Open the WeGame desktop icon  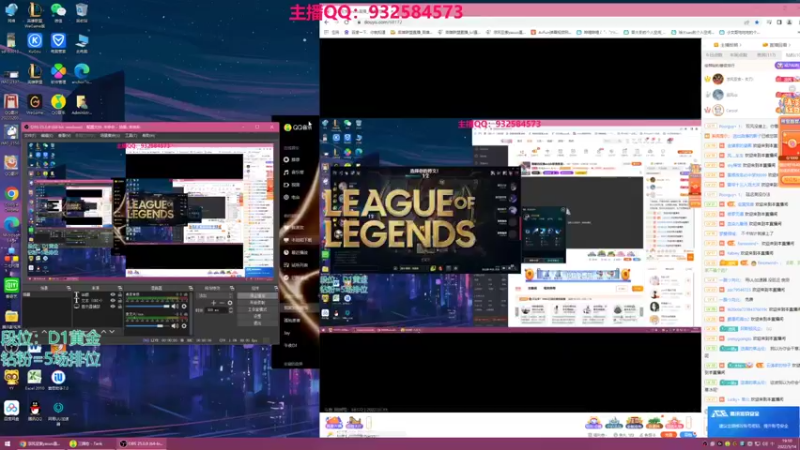pyautogui.click(x=35, y=104)
